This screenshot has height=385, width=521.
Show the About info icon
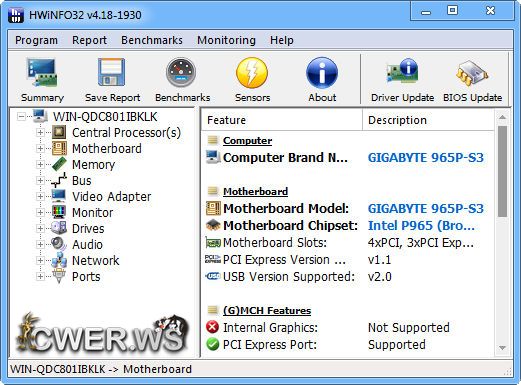coord(322,72)
